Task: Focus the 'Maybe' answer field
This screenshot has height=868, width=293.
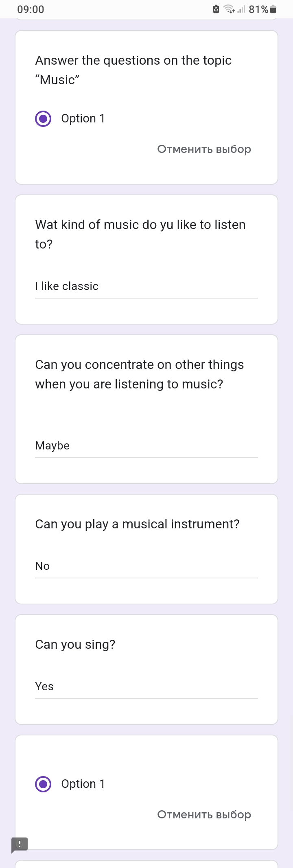Action: 146,446
